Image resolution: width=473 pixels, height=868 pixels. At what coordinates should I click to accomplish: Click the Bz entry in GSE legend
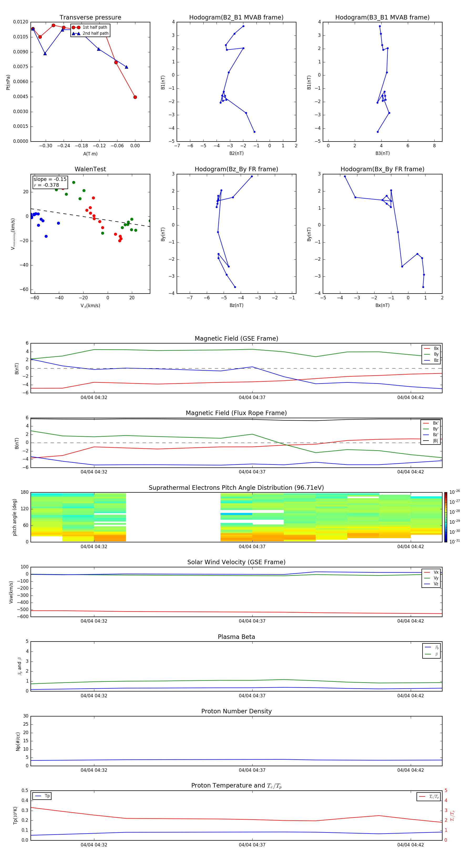[x=431, y=360]
